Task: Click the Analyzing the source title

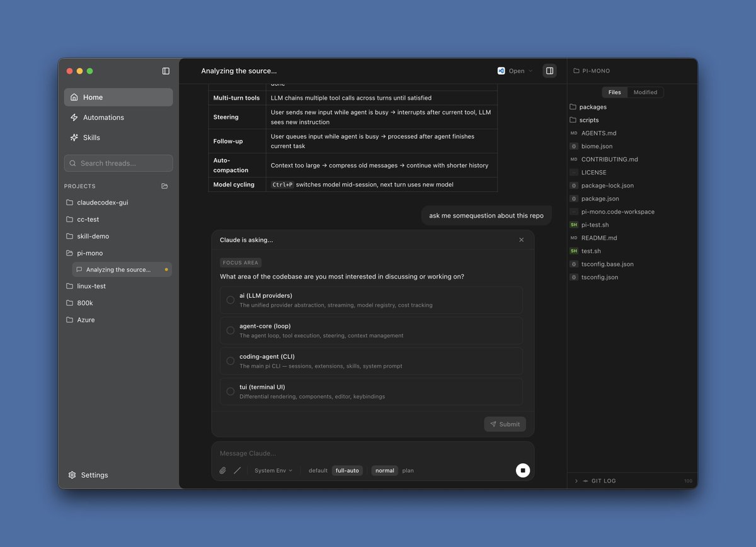Action: click(239, 71)
